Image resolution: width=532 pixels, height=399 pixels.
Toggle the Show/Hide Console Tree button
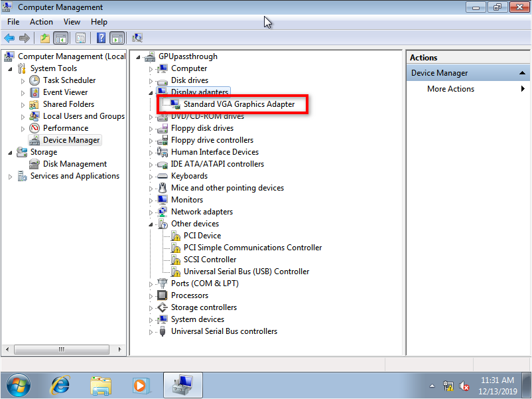point(60,39)
